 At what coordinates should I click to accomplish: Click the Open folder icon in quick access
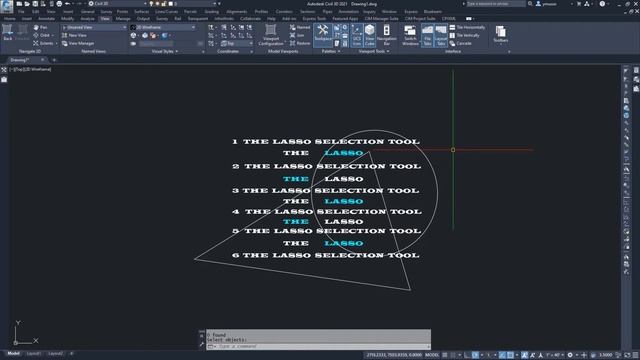click(27, 4)
